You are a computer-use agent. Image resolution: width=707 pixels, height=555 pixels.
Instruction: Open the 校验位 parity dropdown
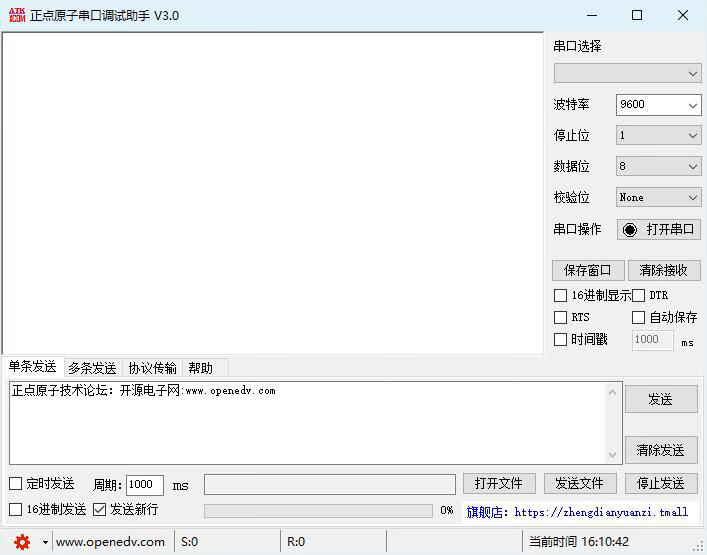pos(658,197)
